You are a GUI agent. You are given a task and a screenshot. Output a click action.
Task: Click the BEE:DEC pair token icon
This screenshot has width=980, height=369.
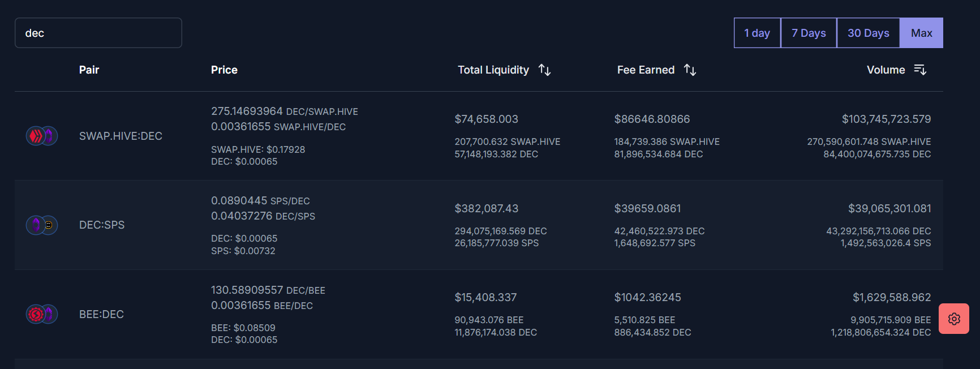(42, 314)
